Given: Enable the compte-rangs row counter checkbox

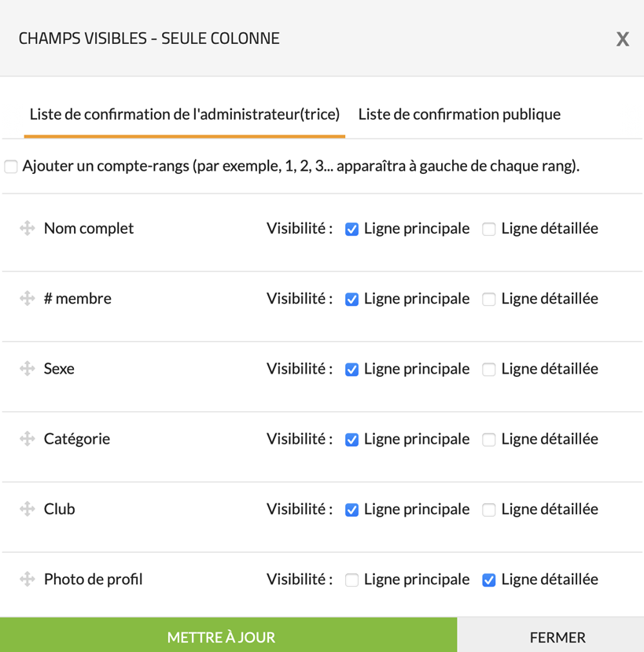Looking at the screenshot, I should (x=11, y=167).
